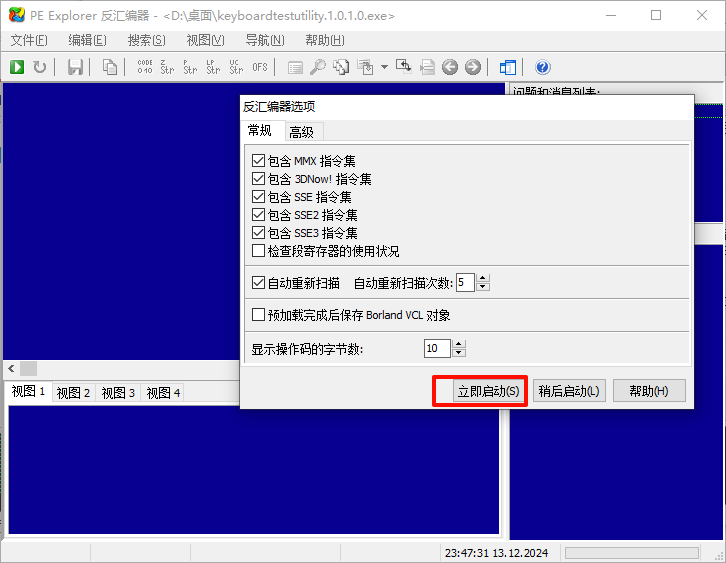The image size is (726, 563).
Task: Click the UC Str toolbar icon
Action: click(x=236, y=67)
